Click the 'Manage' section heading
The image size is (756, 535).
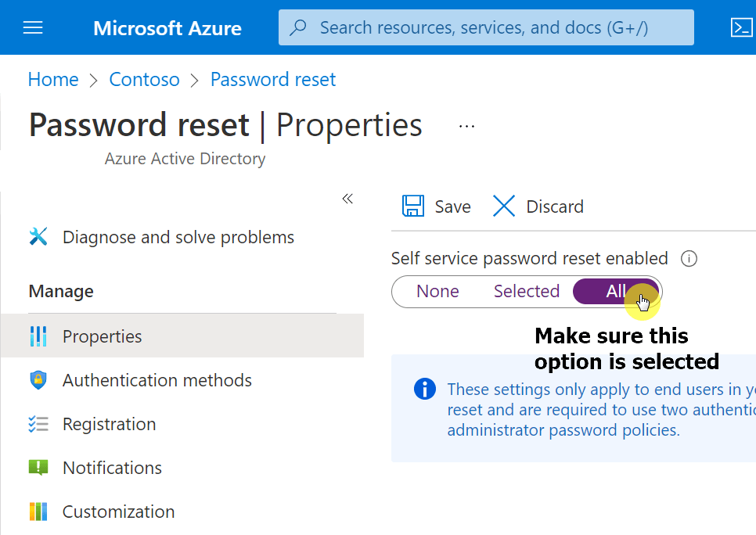click(61, 291)
